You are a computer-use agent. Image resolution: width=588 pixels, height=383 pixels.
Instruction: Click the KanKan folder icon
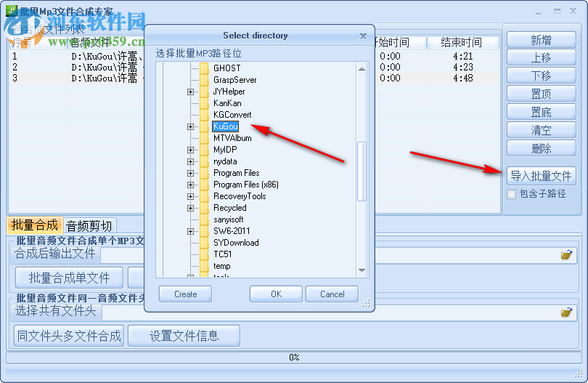click(204, 103)
